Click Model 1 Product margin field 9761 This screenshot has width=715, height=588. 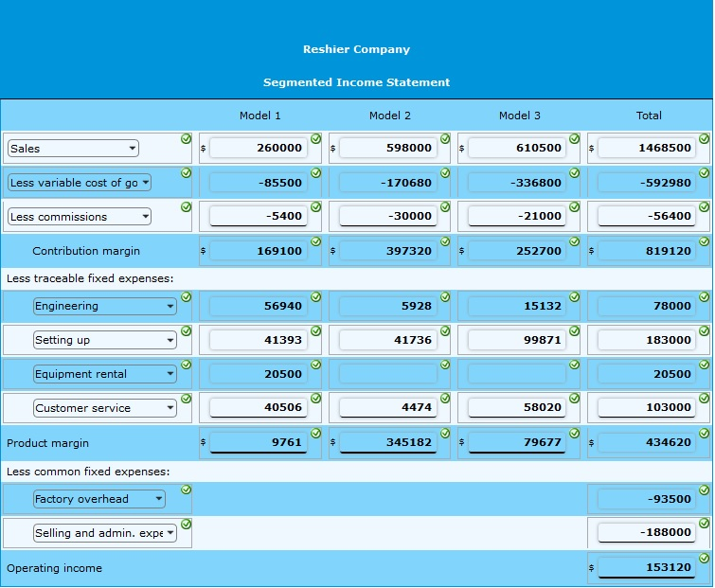click(x=259, y=442)
